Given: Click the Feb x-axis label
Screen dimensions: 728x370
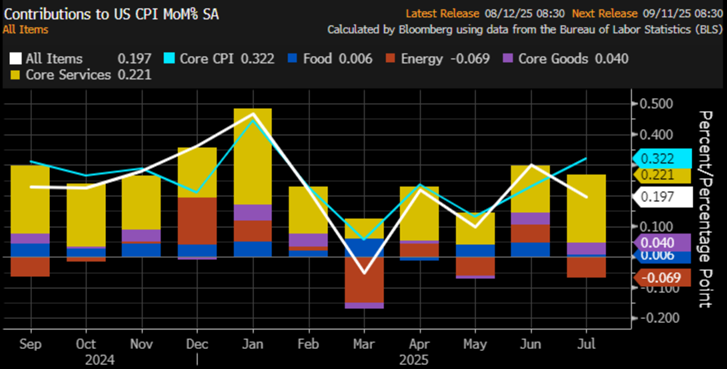Looking at the screenshot, I should point(308,344).
